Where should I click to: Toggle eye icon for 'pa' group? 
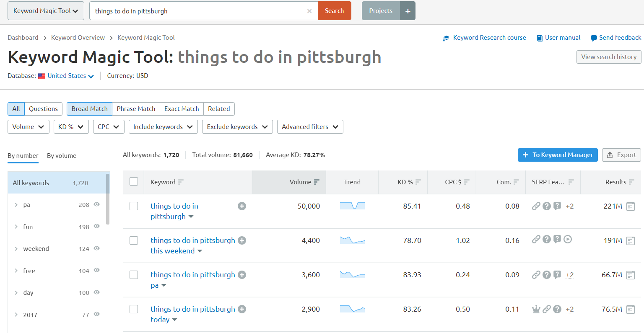97,204
